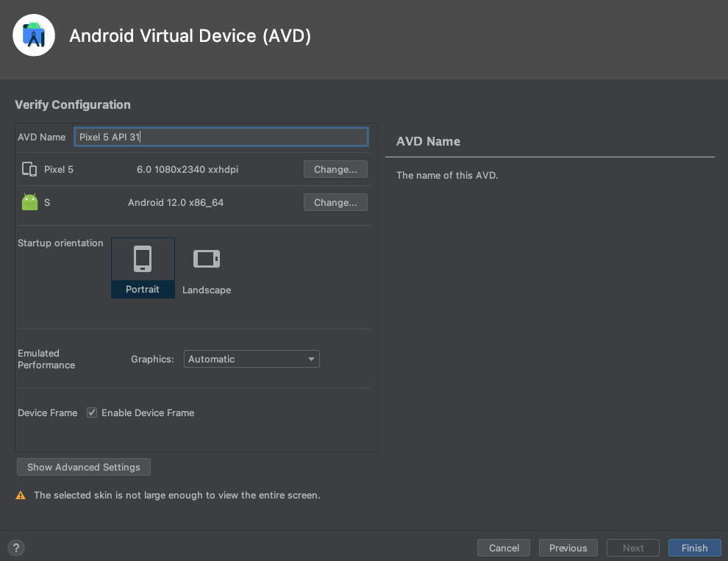Open the Graphics Automatic dropdown

(x=251, y=359)
